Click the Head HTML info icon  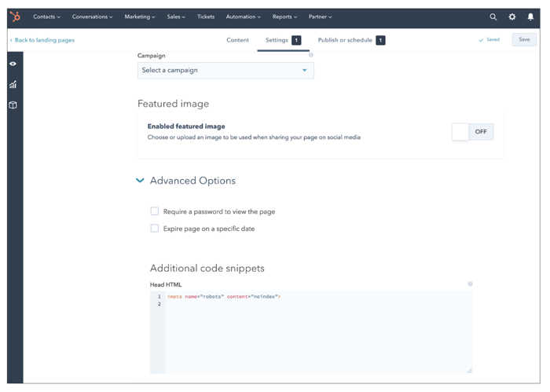[x=470, y=284]
